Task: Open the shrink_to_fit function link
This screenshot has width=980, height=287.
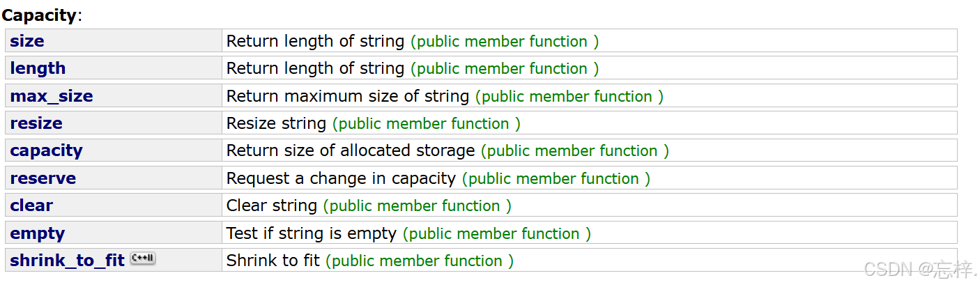Action: point(67,261)
